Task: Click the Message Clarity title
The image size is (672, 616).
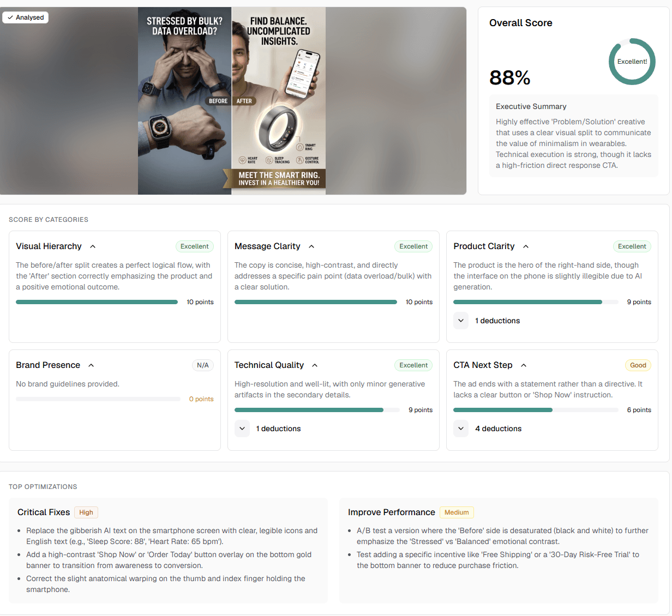Action: click(267, 246)
